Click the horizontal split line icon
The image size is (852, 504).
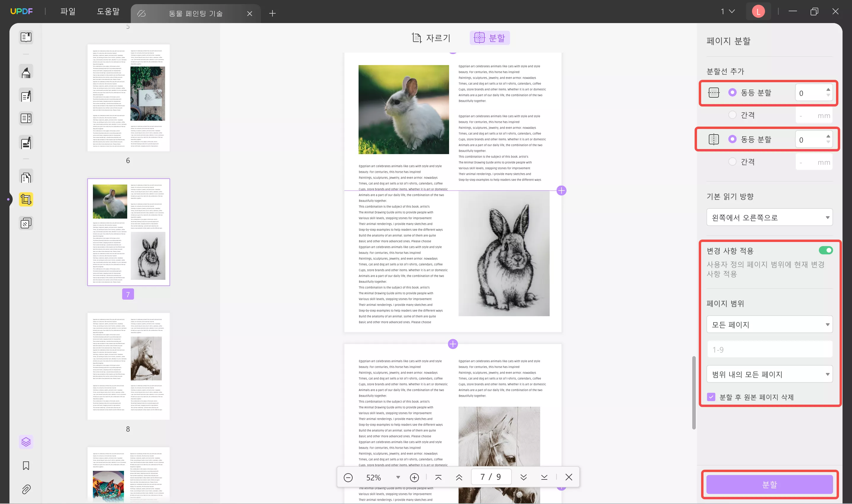click(714, 92)
